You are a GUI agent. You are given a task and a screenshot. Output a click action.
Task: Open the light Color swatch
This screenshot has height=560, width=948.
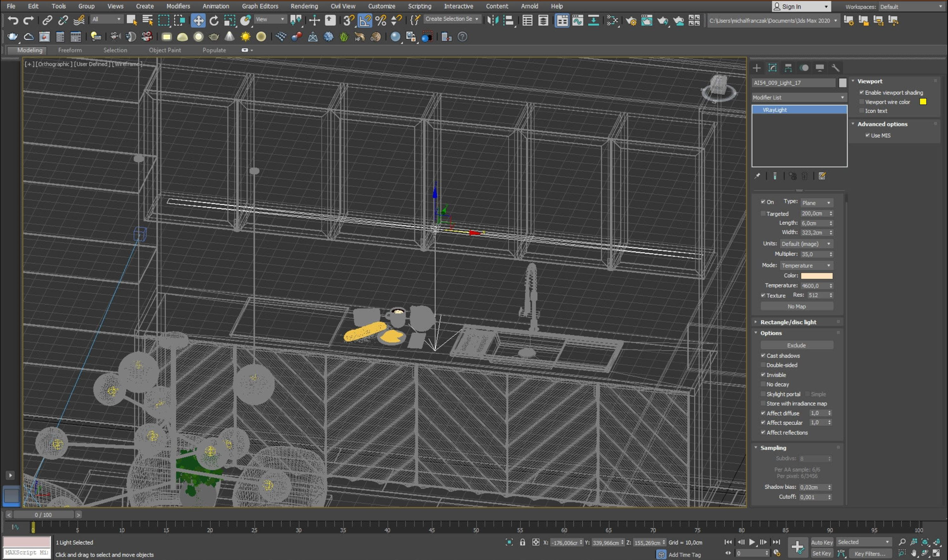click(x=816, y=276)
